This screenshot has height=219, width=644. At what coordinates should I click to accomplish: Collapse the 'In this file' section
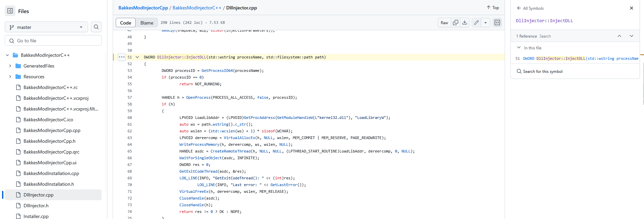pos(519,48)
